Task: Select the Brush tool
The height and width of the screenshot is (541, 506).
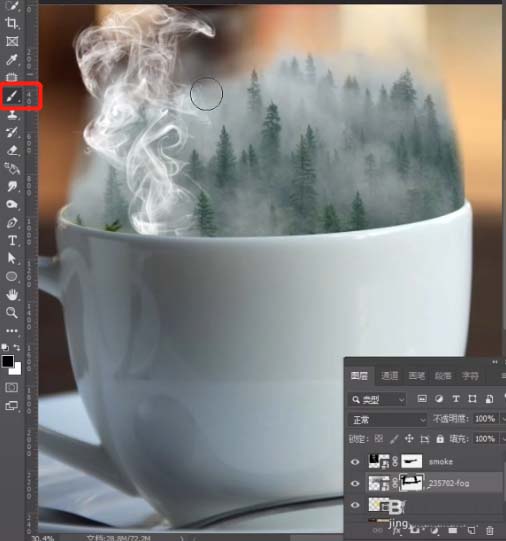Action: 12,96
